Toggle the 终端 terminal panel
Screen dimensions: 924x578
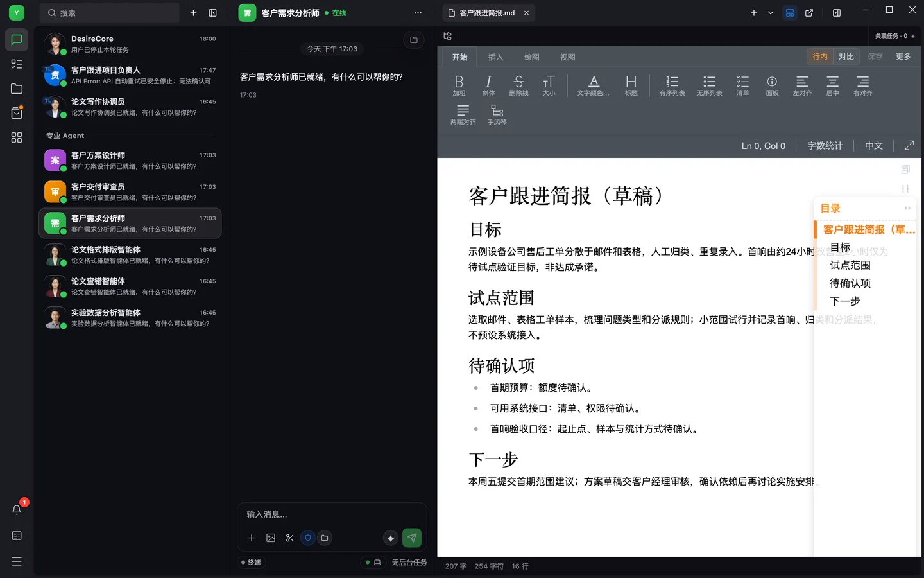click(x=251, y=563)
